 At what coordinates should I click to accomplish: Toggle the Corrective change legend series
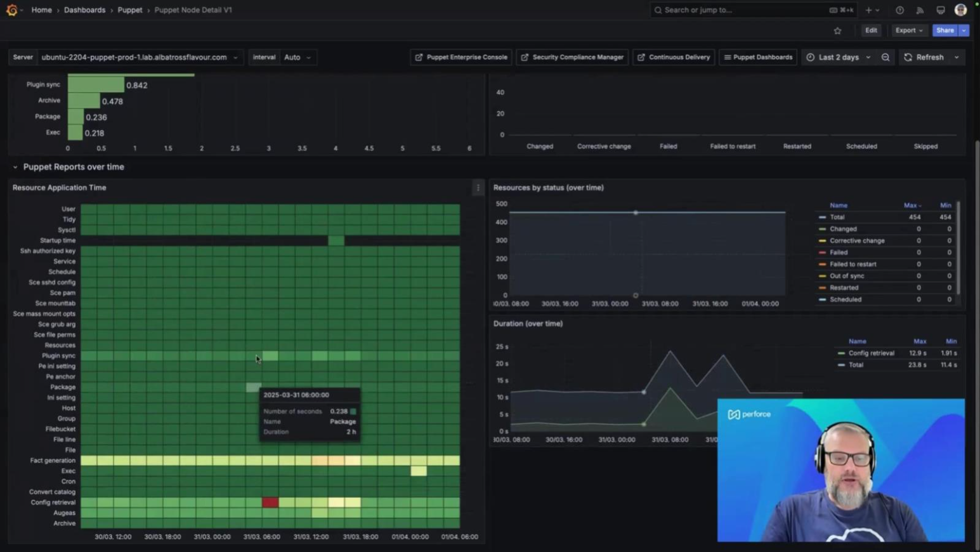tap(856, 241)
